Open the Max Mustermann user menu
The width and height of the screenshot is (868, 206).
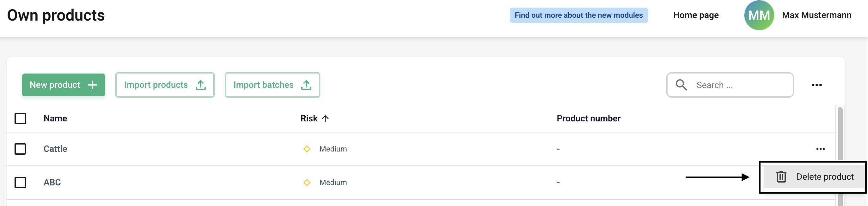click(x=816, y=15)
